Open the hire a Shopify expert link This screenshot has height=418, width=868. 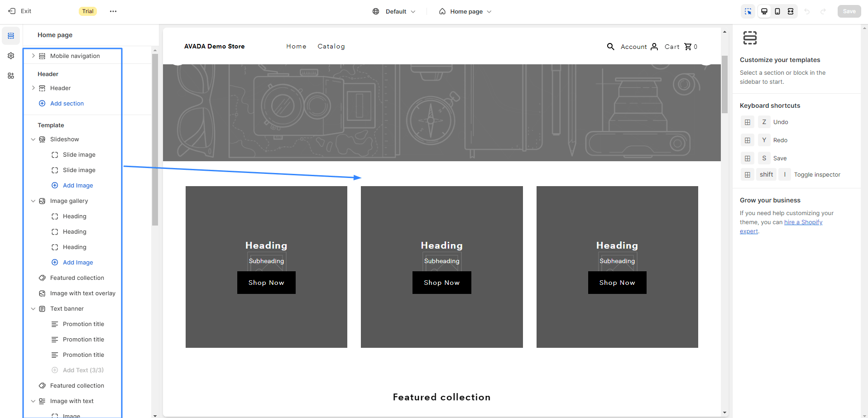(782, 226)
